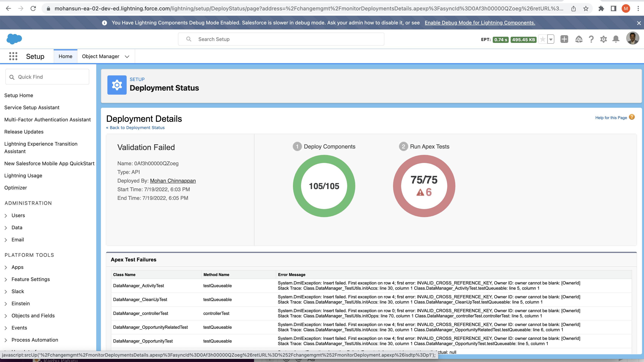Click the favorites star icon
This screenshot has height=362, width=644.
point(543,39)
